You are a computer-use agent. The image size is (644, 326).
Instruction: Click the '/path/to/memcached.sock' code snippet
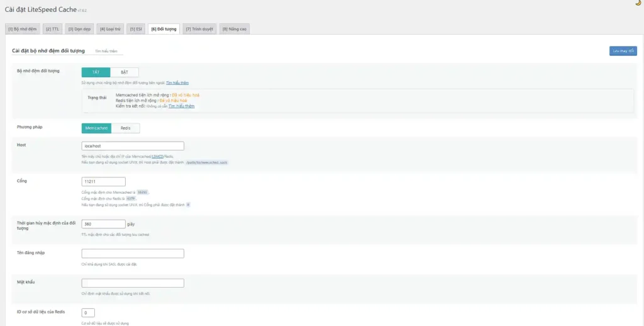[206, 163]
